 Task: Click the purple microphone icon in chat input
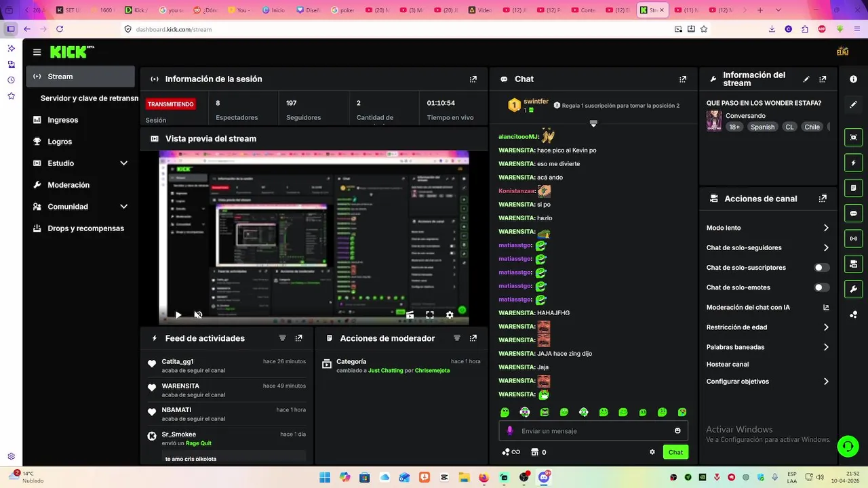(510, 431)
